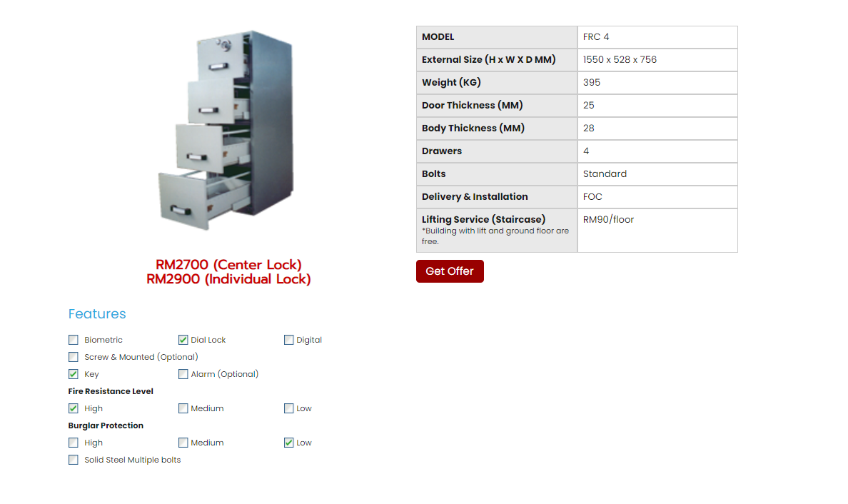Uncheck Low under Burglar Protection
Screen dimensions: 848x504
tap(289, 443)
